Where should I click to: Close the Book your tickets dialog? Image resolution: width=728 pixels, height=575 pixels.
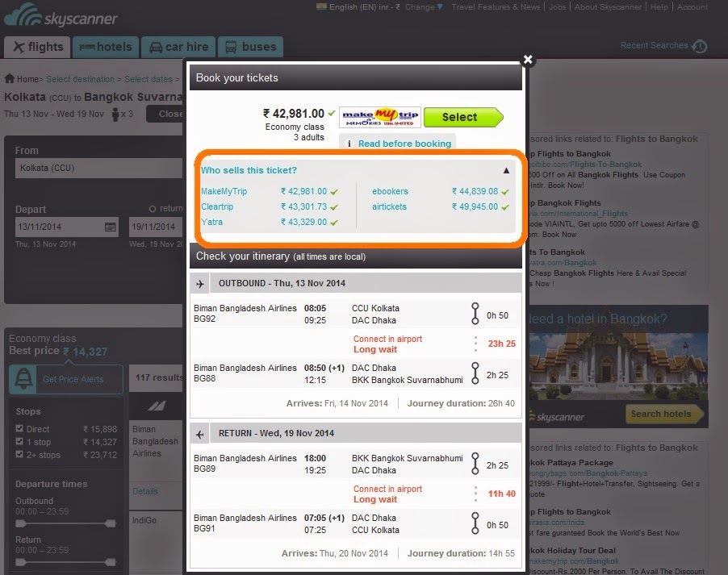(x=527, y=60)
